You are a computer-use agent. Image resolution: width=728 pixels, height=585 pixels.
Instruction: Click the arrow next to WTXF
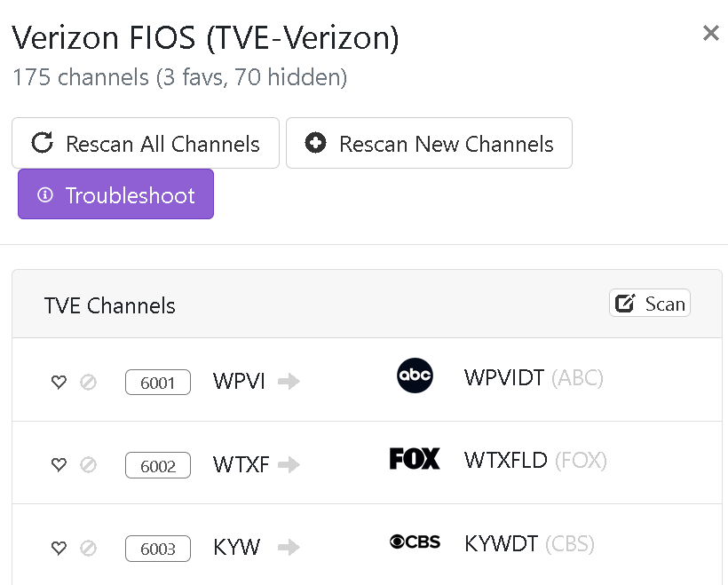(x=289, y=465)
